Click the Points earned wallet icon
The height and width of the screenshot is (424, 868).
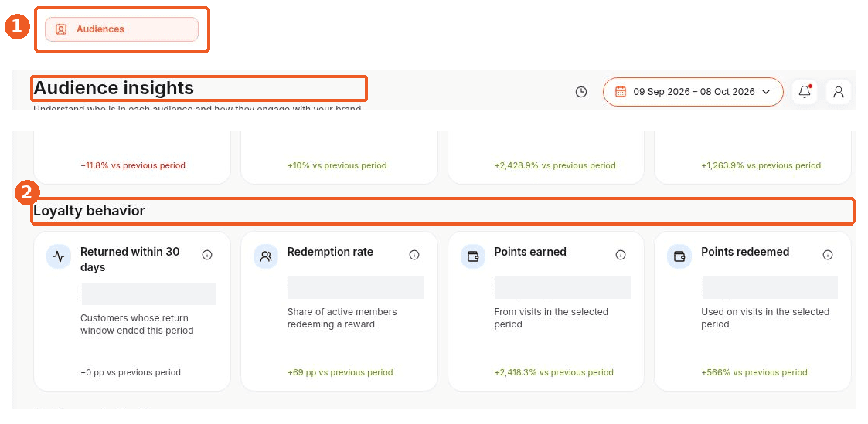(473, 256)
